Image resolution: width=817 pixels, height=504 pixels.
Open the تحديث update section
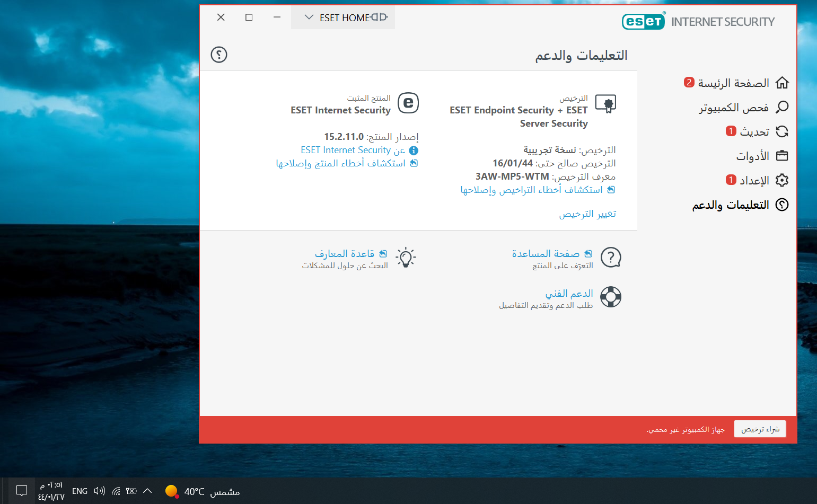coord(754,131)
